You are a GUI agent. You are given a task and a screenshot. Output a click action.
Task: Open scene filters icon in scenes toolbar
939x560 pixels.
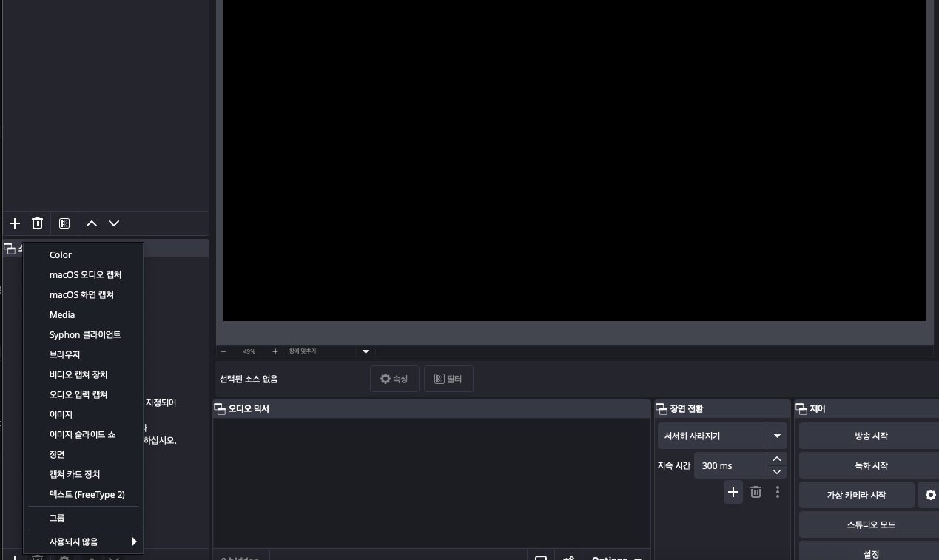coord(64,223)
